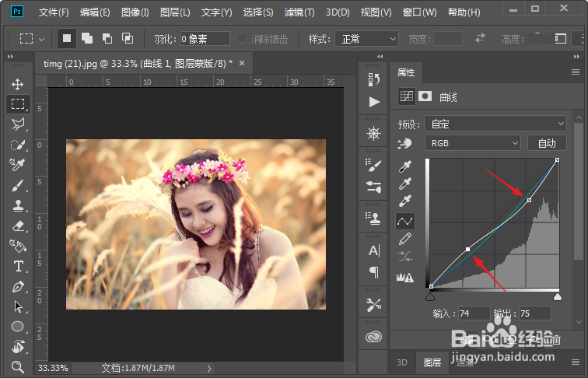Select the Eraser tool
Screen dimensions: 588x378
point(18,226)
